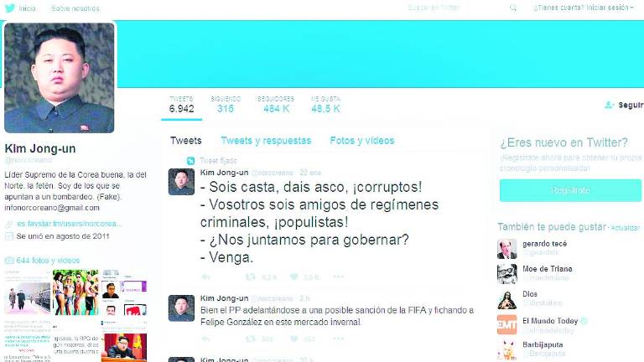Click the link chain icon beside favstar URL
644x362 pixels.
click(8, 224)
